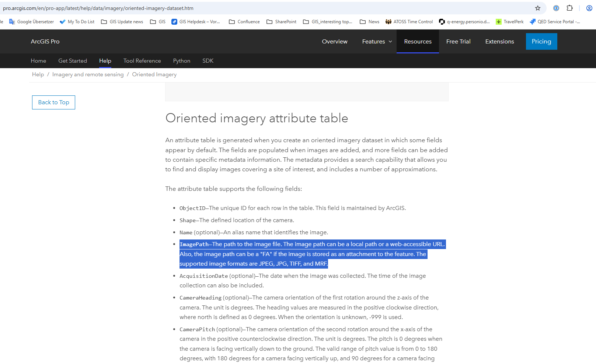Open the browser profile account icon

tap(589, 8)
